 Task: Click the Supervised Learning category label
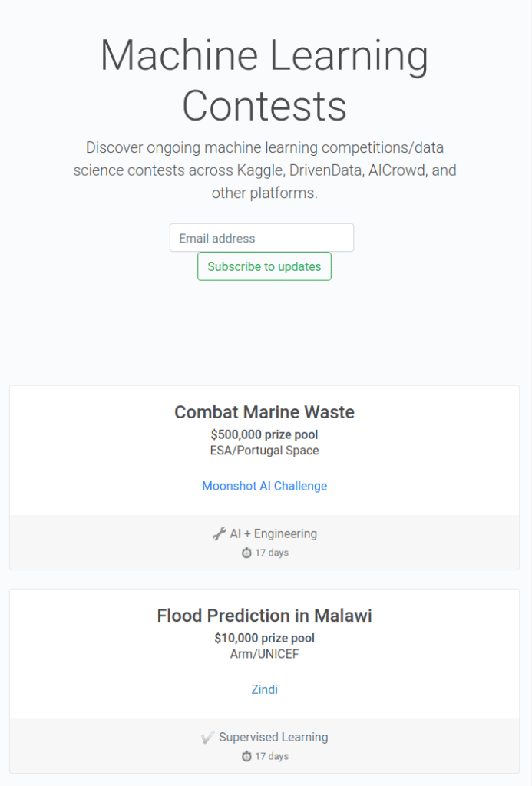(273, 737)
